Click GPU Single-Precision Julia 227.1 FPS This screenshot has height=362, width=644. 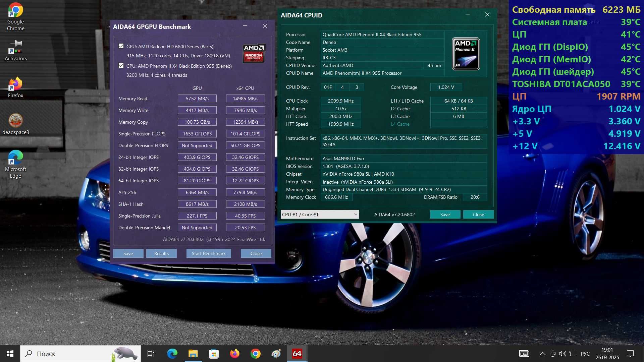click(197, 216)
